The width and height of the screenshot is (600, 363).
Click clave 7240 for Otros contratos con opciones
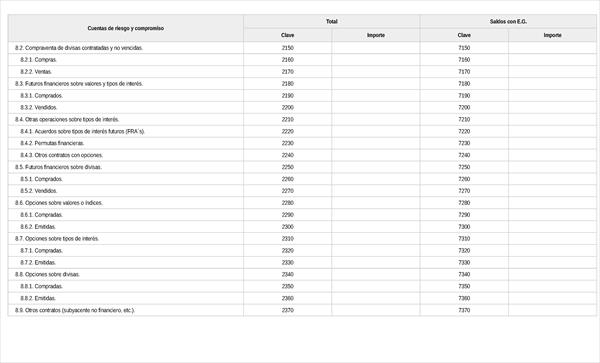click(464, 155)
